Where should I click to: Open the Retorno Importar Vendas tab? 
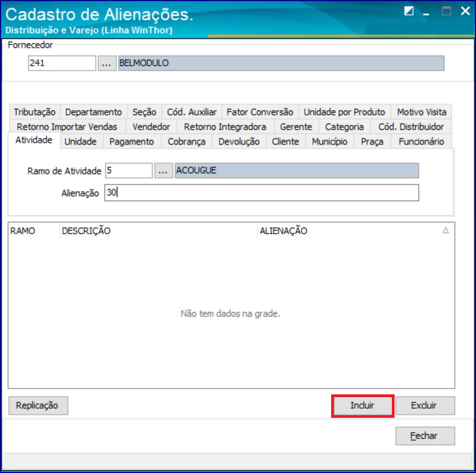click(67, 127)
